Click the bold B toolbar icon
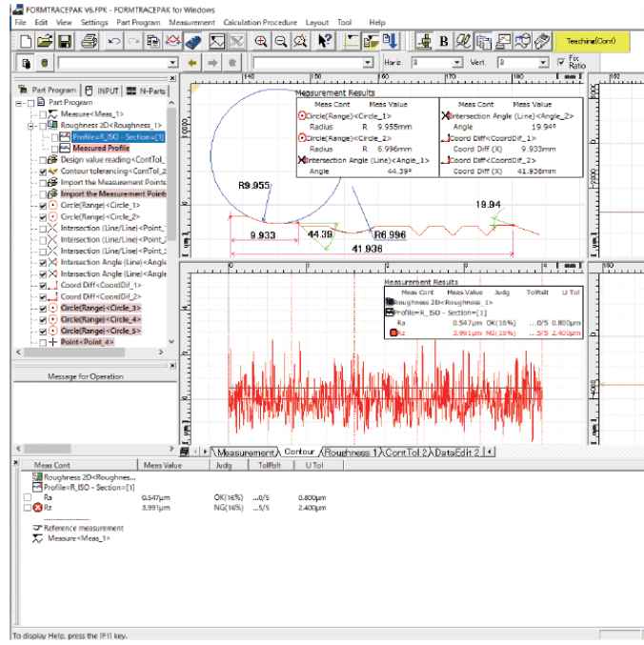 coord(443,41)
